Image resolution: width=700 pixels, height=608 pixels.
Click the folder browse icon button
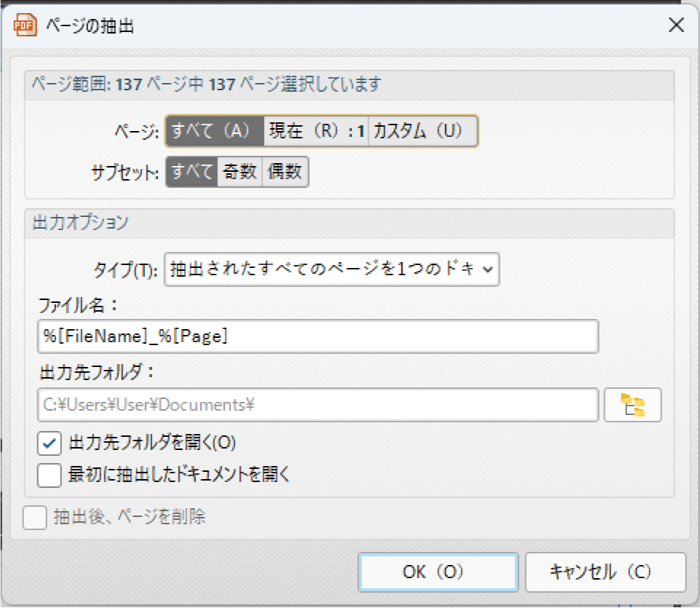point(632,405)
